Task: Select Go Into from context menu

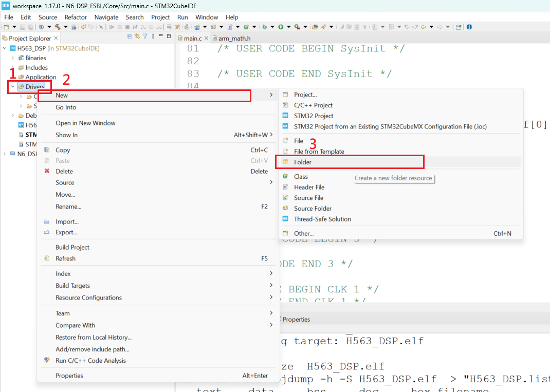Action: click(158, 107)
